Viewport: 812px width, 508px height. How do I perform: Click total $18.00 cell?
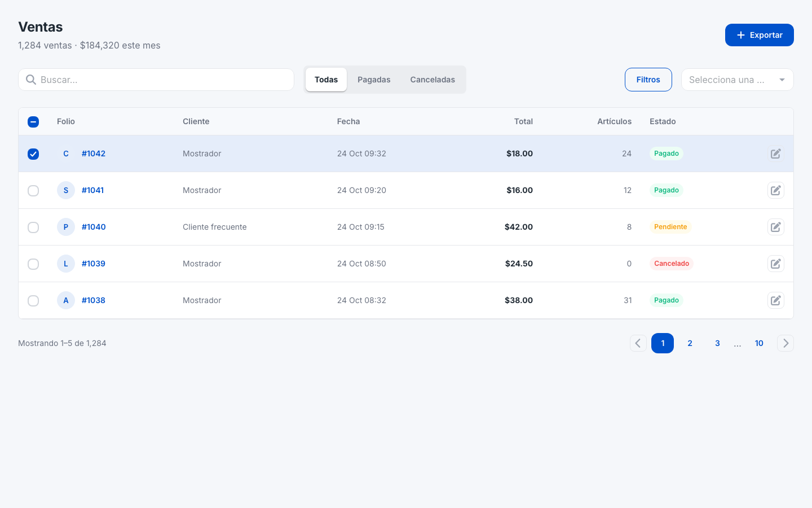519,154
